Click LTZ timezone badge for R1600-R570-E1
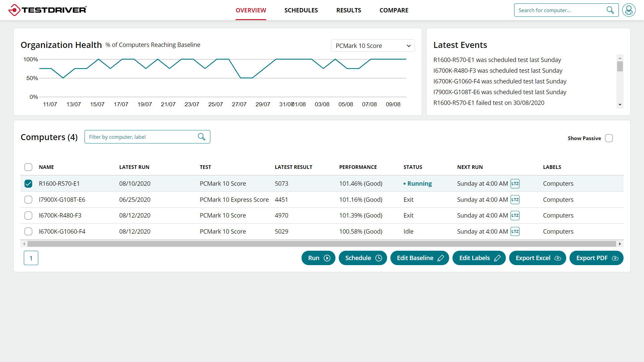644x362 pixels. pyautogui.click(x=515, y=184)
